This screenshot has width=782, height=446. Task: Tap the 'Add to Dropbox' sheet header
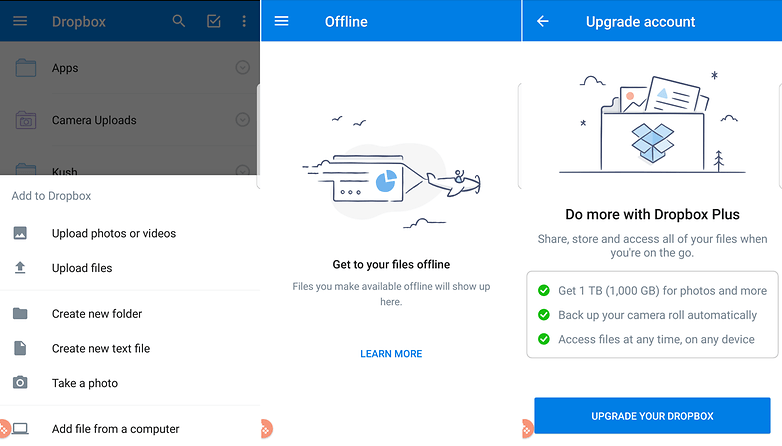[51, 196]
